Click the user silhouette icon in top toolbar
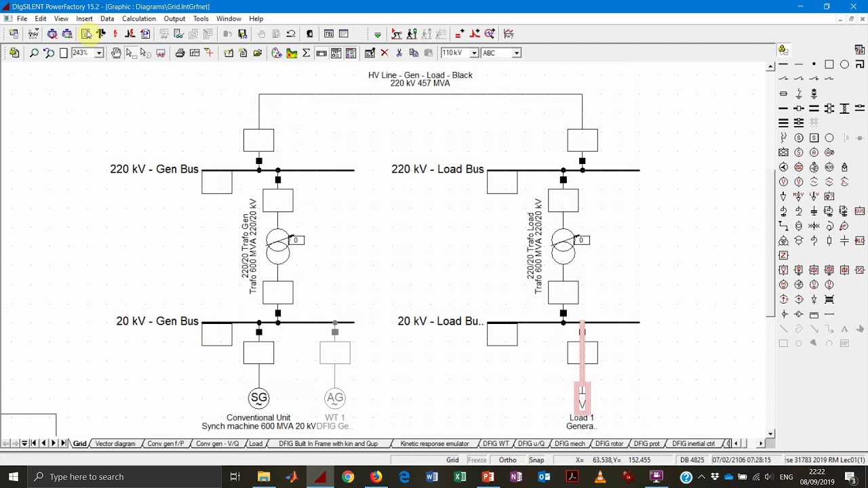 click(x=310, y=34)
